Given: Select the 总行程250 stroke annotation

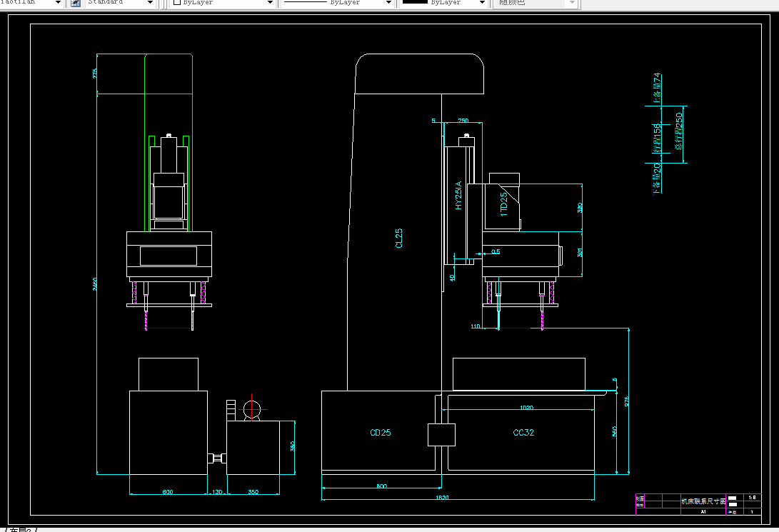Looking at the screenshot, I should (x=678, y=131).
